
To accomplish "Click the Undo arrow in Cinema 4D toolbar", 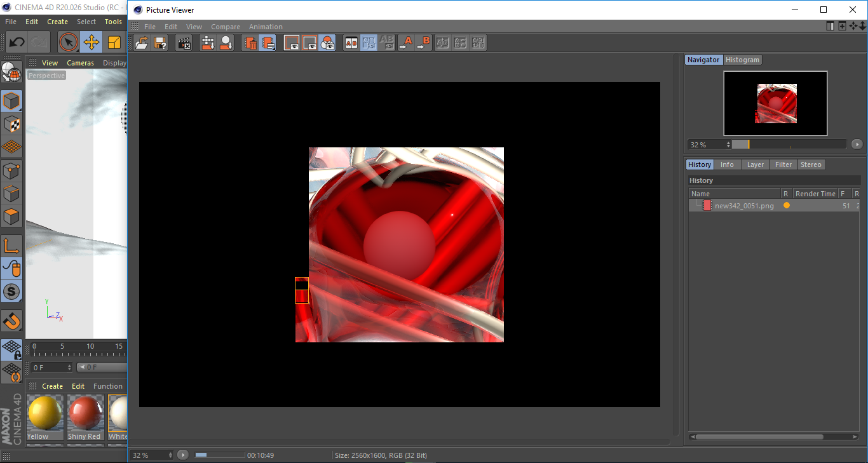I will 17,43.
